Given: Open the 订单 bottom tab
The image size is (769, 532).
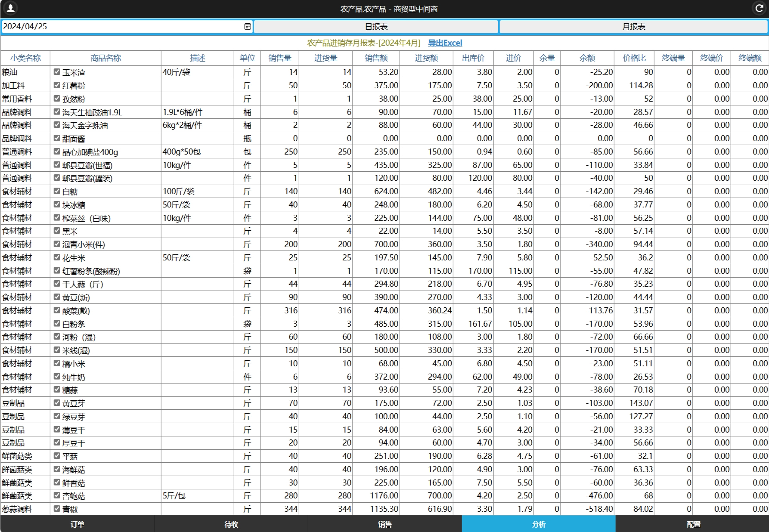Looking at the screenshot, I should [77, 524].
